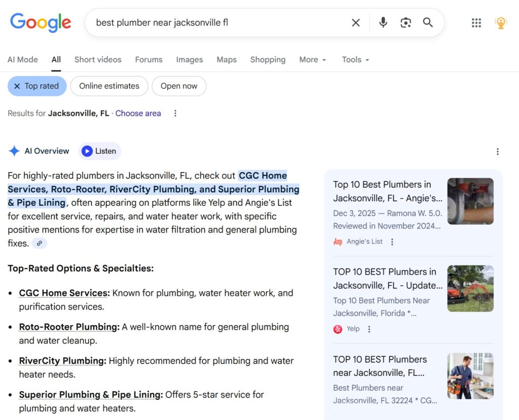Enable the Online estimates filter
The width and height of the screenshot is (519, 420).
coord(109,86)
